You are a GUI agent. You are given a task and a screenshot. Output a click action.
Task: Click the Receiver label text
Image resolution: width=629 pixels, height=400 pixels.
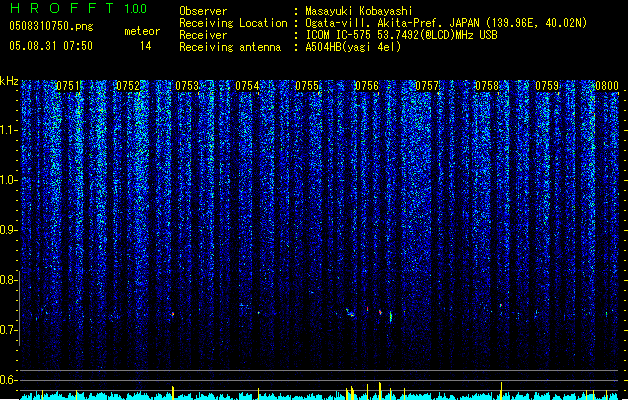point(203,35)
